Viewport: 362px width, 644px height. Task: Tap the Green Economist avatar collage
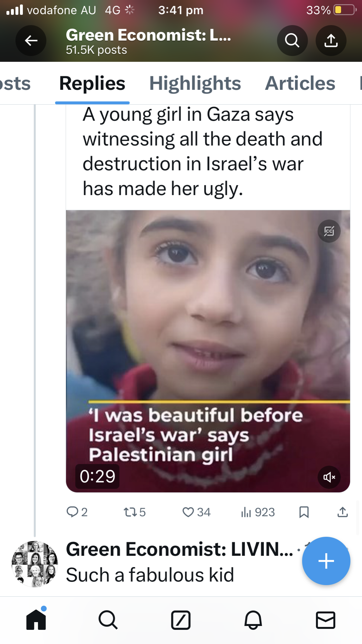(35, 564)
